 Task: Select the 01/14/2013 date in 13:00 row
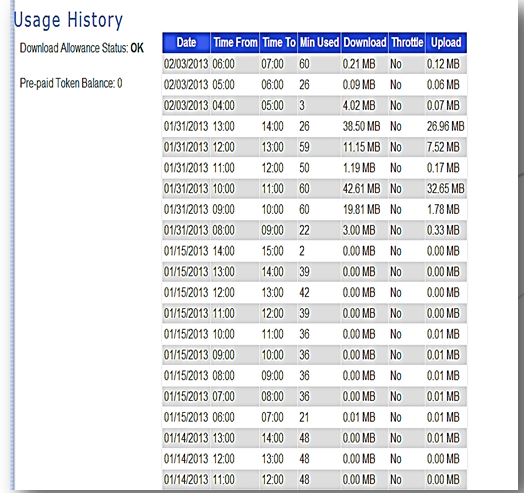[186, 438]
